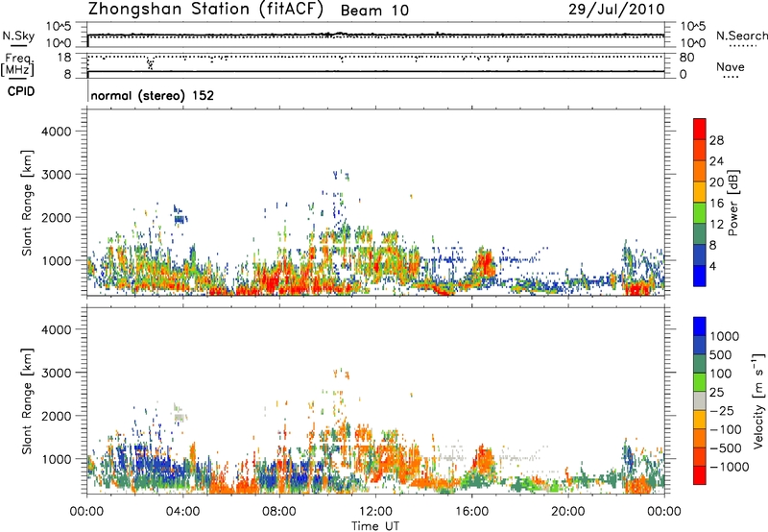Click the 08:00 time tick label
This screenshot has height=532, width=768.
pos(279,512)
